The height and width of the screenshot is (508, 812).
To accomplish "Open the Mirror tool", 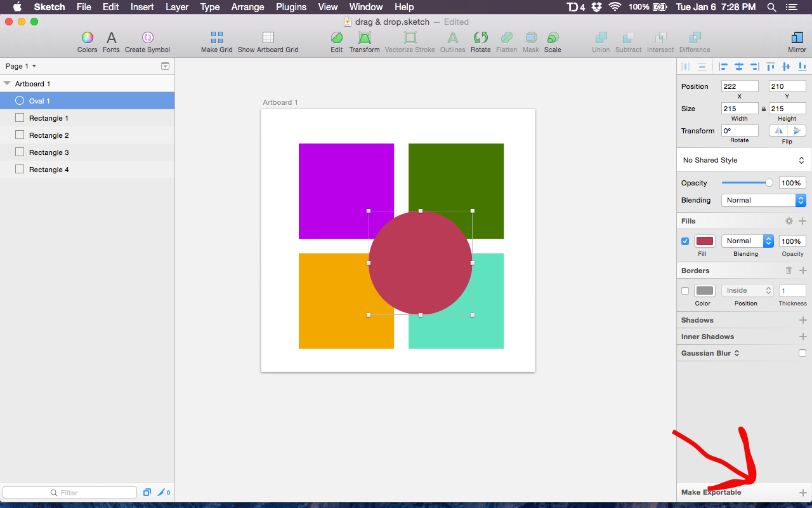I will pyautogui.click(x=797, y=38).
